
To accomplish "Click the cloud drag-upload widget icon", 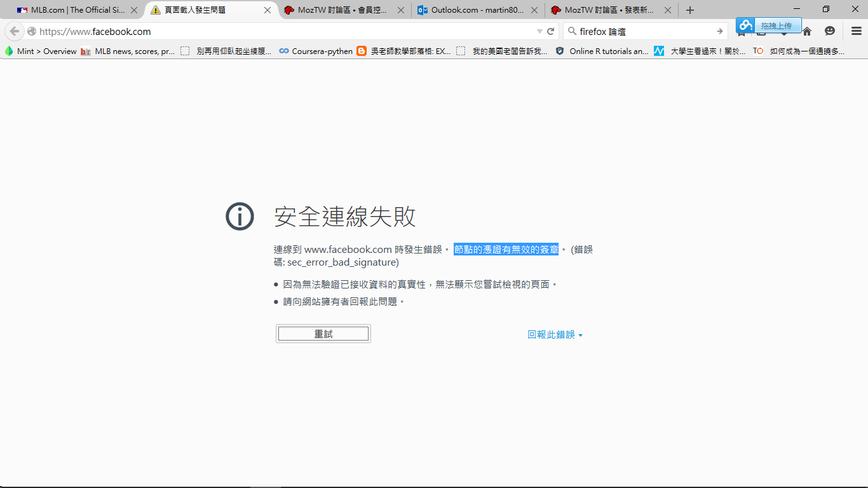I will coord(746,25).
